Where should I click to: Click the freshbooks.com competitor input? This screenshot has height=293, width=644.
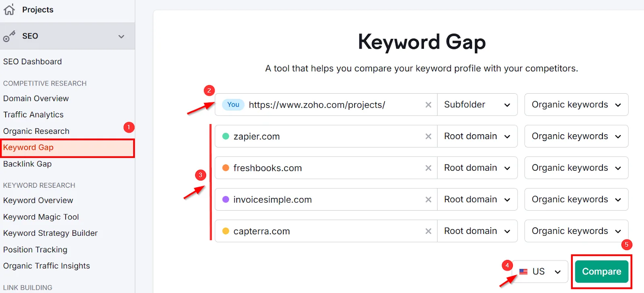coord(326,168)
